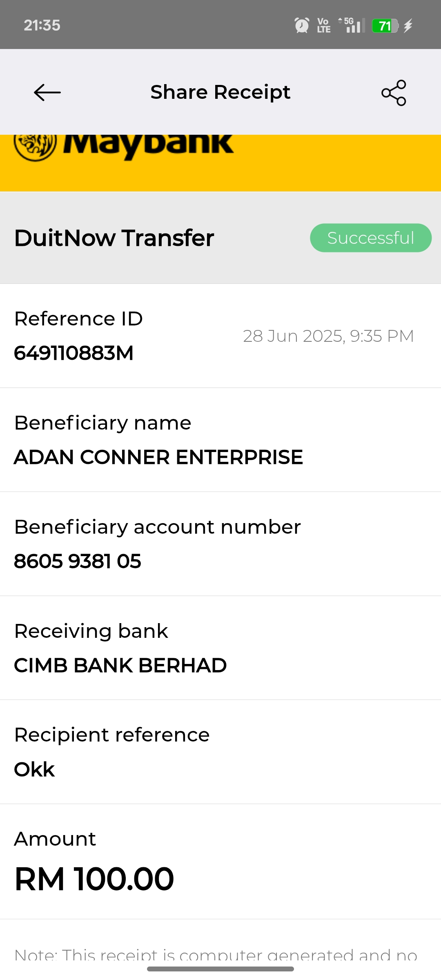Tap the transaction date and time
This screenshot has width=441, height=980.
(328, 336)
